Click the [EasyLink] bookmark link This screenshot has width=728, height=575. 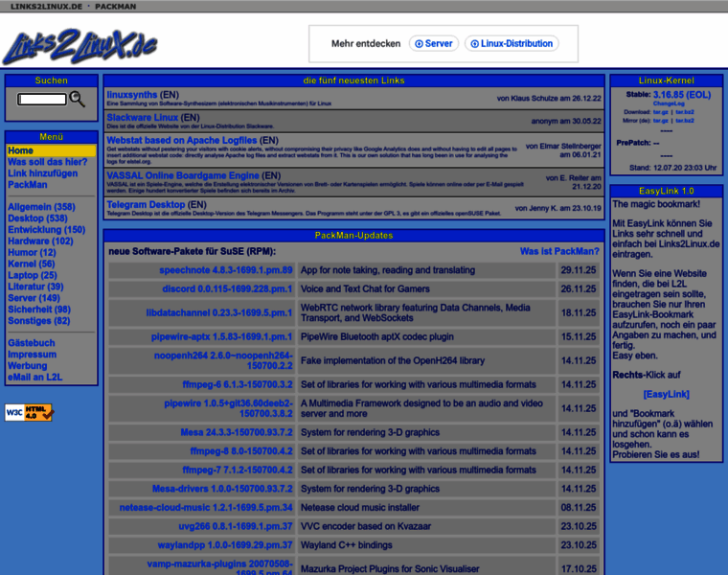click(667, 394)
